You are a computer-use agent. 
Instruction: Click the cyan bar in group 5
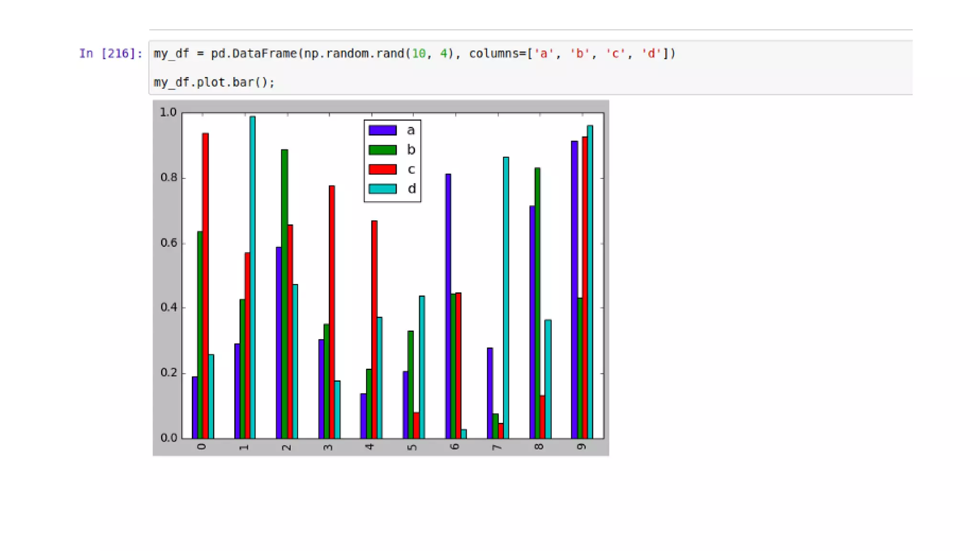point(422,367)
